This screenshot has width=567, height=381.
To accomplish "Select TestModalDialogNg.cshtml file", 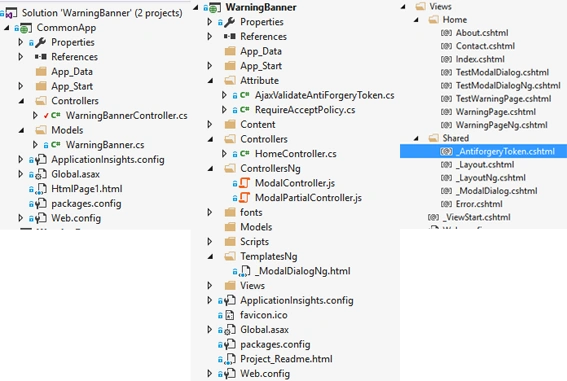I will (508, 86).
